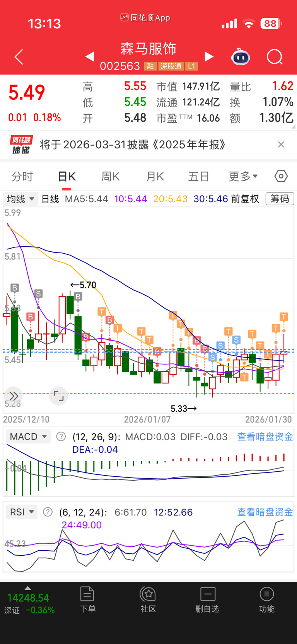Tap the current price 5.49
The width and height of the screenshot is (297, 644).
(27, 93)
